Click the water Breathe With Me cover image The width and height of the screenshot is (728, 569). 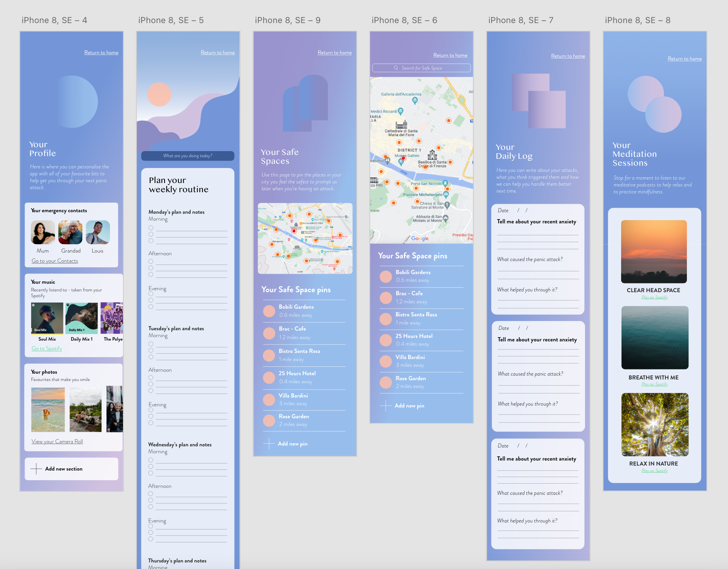tap(655, 338)
